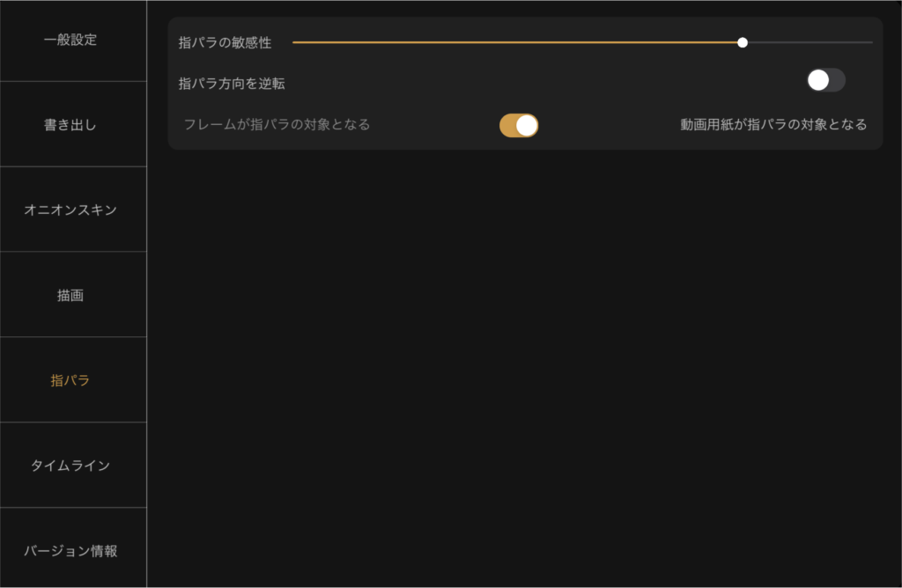Click the left start of the sensitivity slider
The height and width of the screenshot is (588, 902).
point(295,42)
